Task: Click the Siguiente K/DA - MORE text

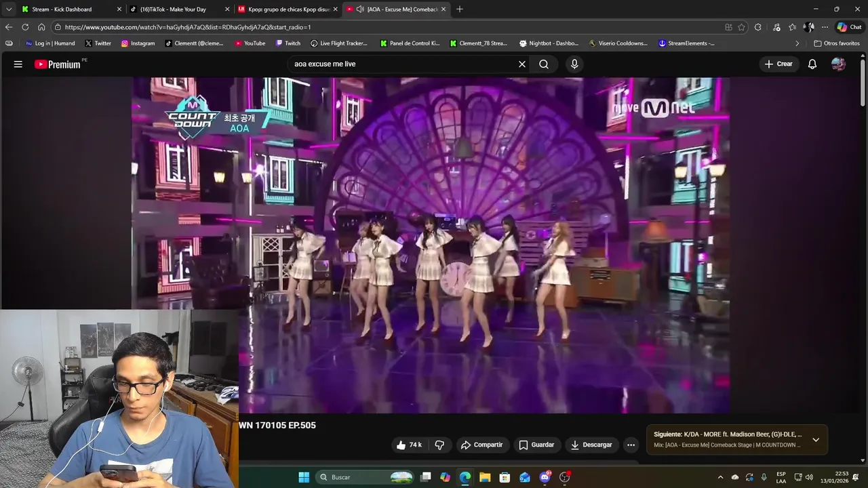Action: (x=728, y=434)
